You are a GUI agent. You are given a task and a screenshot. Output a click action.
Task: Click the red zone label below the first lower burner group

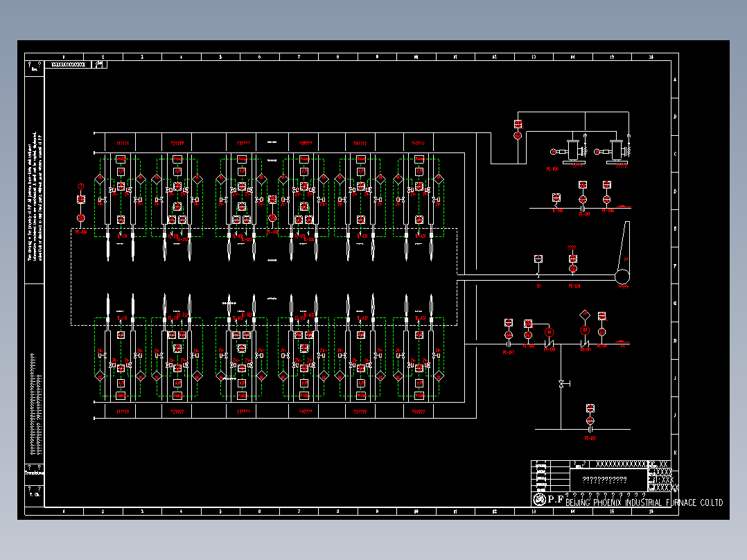click(123, 411)
